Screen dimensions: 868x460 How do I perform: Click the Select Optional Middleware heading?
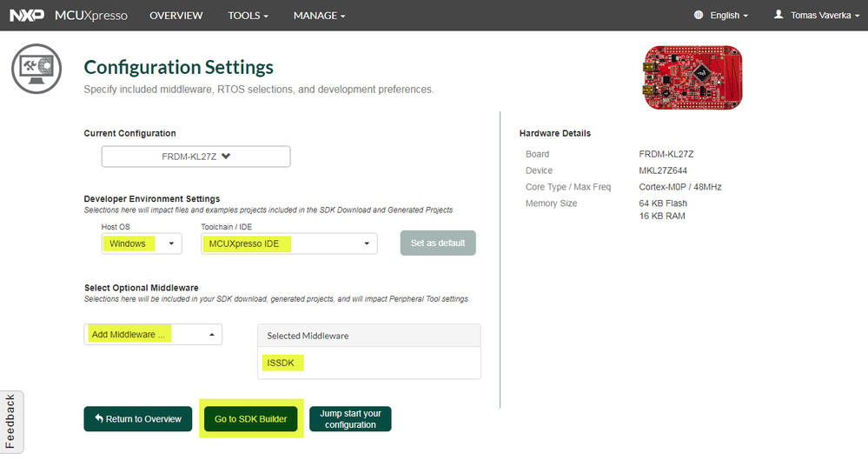(141, 288)
